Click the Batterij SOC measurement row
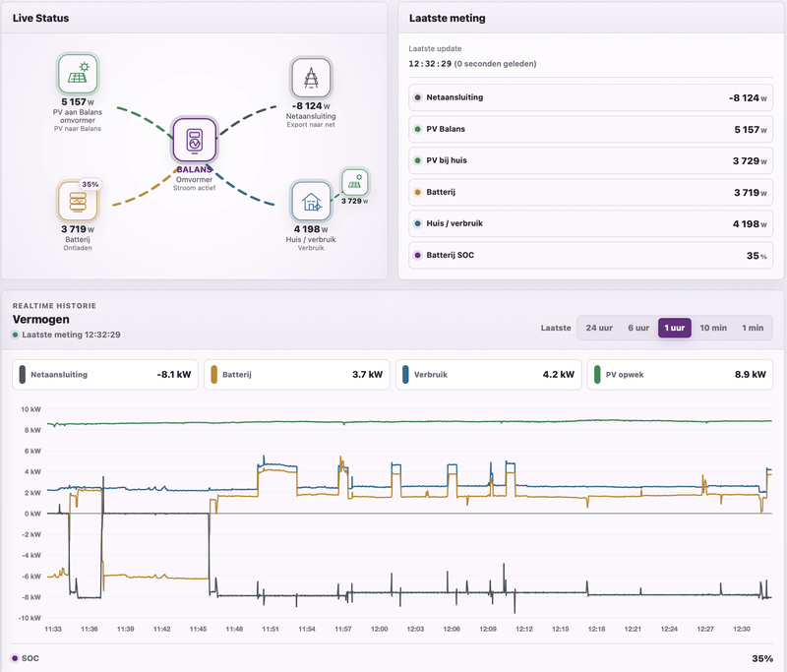787x672 pixels. pyautogui.click(x=591, y=255)
